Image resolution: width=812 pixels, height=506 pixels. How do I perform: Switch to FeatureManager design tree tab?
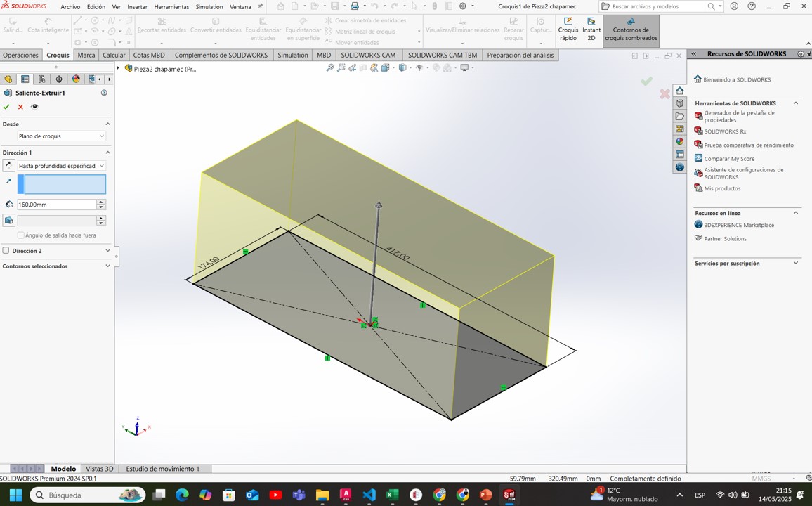8,79
